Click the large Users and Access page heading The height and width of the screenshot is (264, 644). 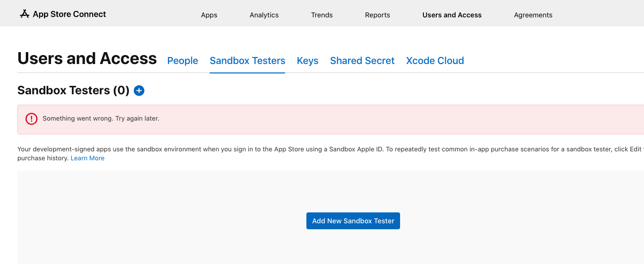[x=87, y=59]
